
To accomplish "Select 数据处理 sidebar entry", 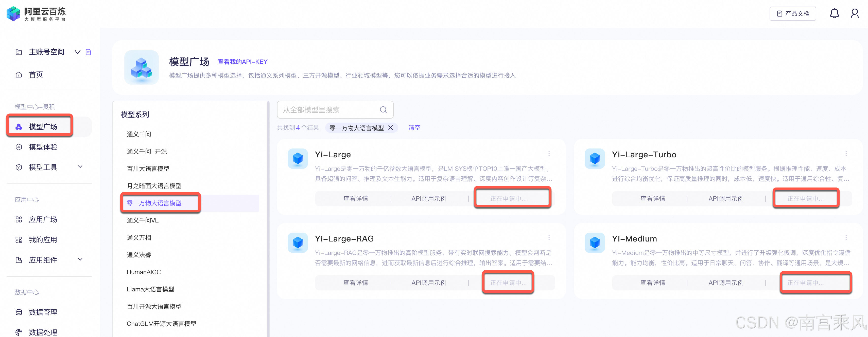I will (x=43, y=332).
